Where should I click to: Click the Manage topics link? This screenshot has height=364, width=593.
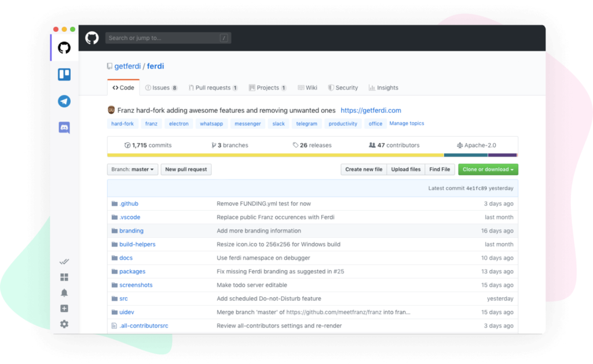click(x=407, y=123)
